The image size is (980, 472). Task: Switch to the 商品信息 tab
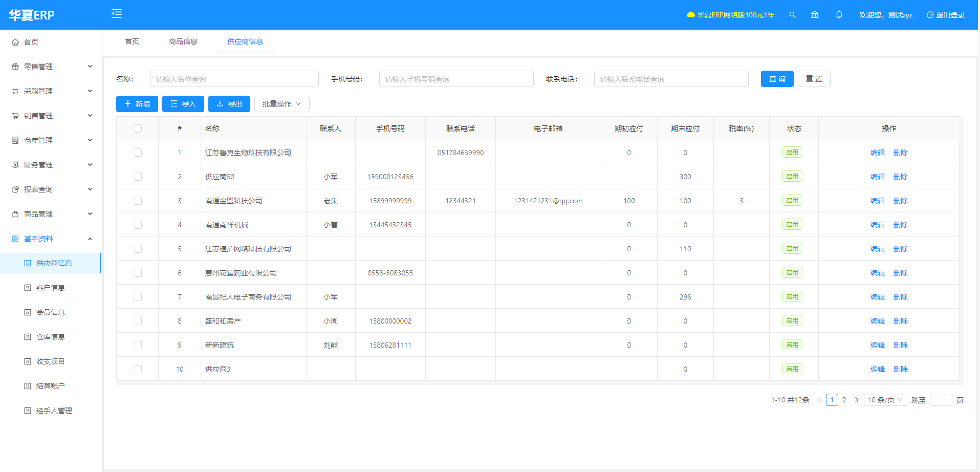coord(183,41)
